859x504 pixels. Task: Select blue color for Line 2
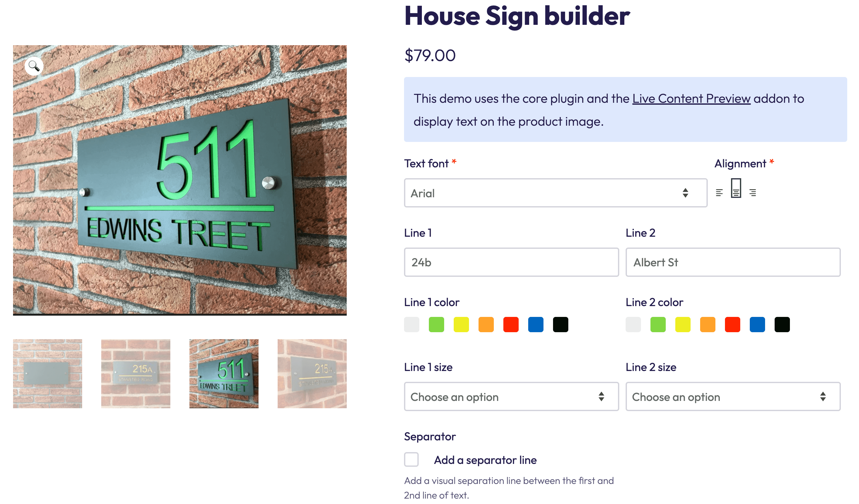pyautogui.click(x=757, y=324)
